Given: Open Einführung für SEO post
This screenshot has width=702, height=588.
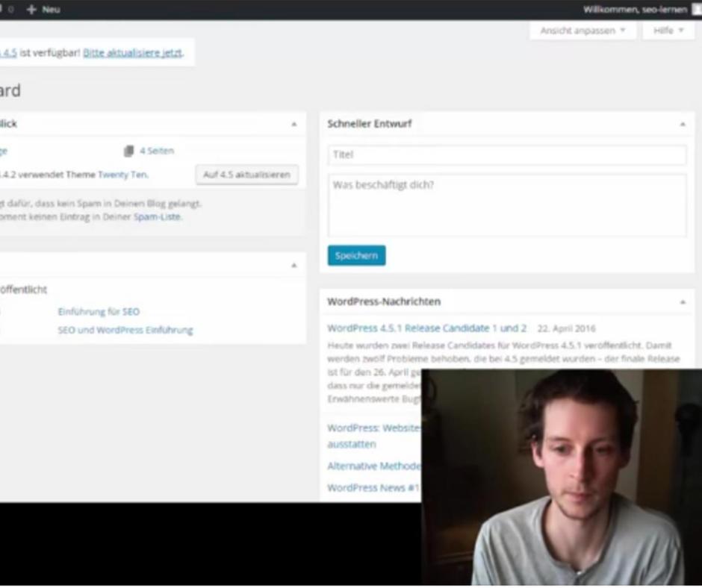Looking at the screenshot, I should pos(99,311).
